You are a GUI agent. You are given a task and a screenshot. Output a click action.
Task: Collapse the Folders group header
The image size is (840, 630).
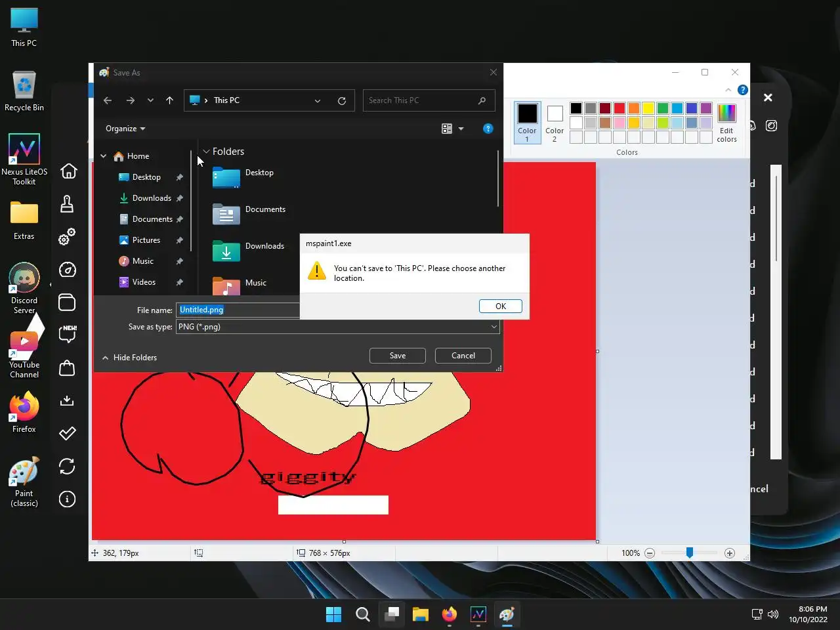pyautogui.click(x=206, y=152)
